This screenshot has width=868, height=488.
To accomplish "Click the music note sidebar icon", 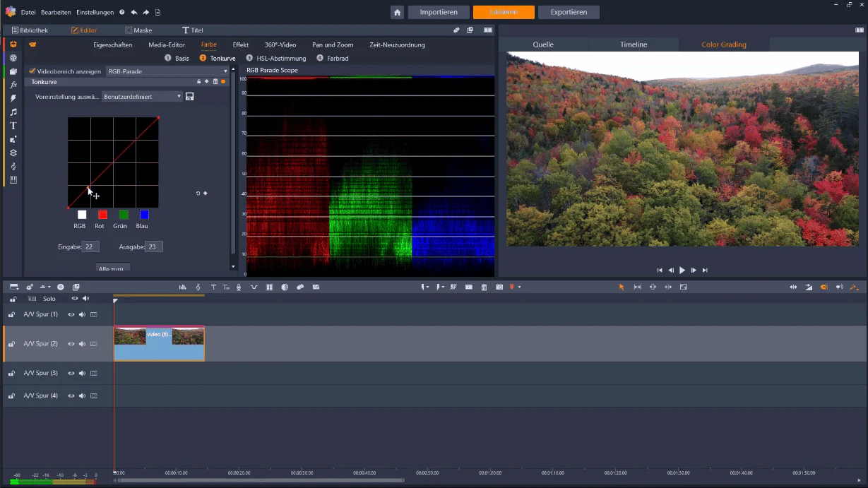I will 13,112.
